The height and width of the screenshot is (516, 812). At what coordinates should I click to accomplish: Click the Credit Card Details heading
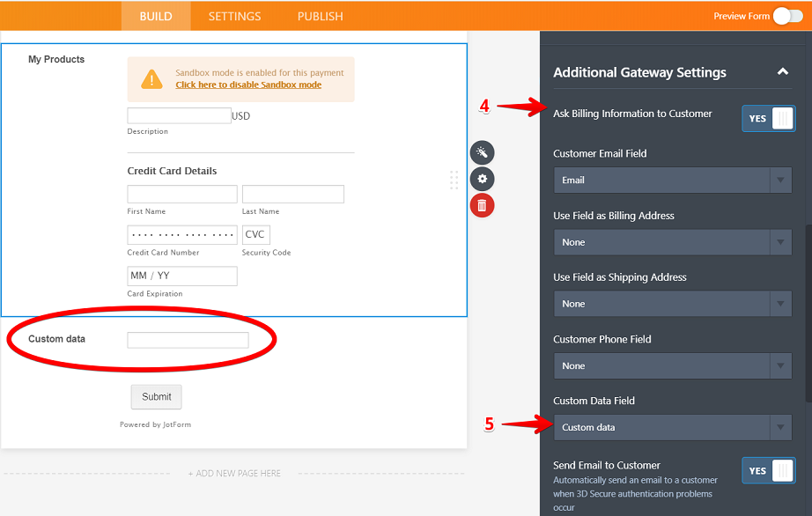tap(172, 171)
